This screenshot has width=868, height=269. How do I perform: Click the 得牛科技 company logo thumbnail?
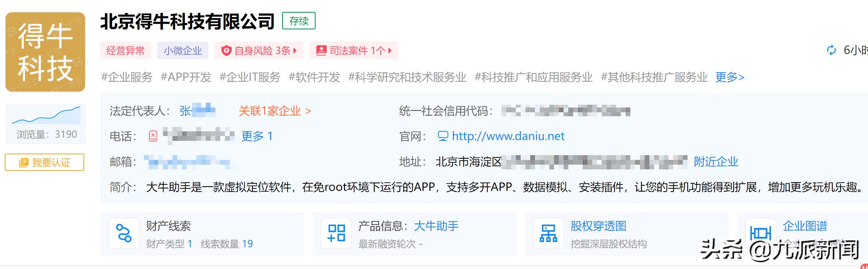[45, 52]
